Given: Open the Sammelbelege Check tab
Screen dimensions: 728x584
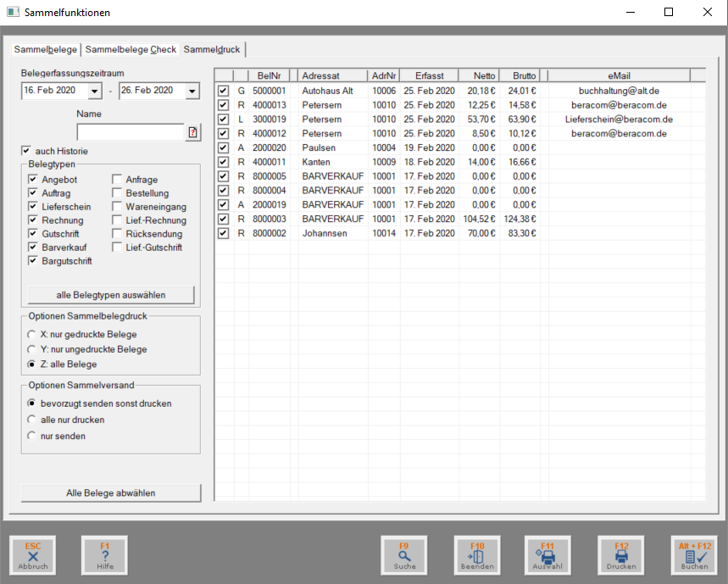Looking at the screenshot, I should [x=131, y=49].
